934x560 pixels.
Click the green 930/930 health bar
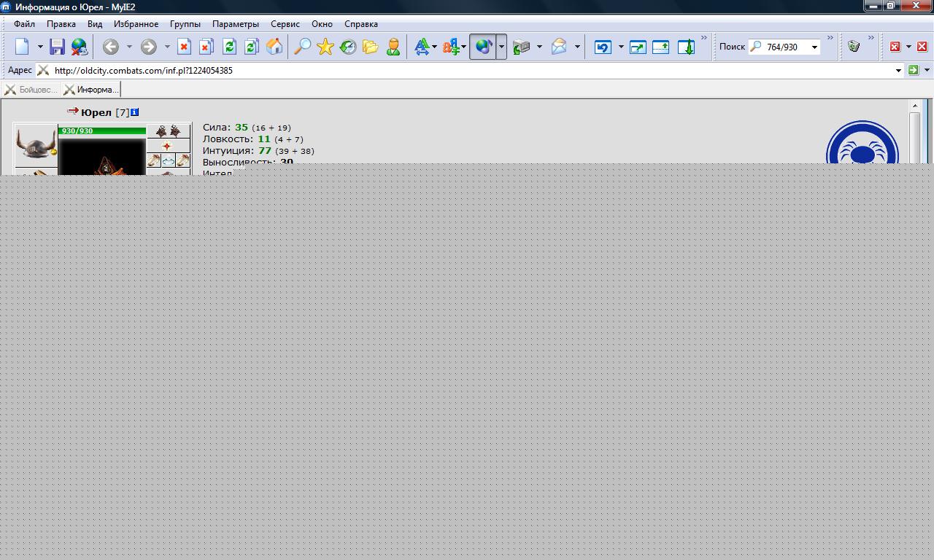[x=102, y=131]
